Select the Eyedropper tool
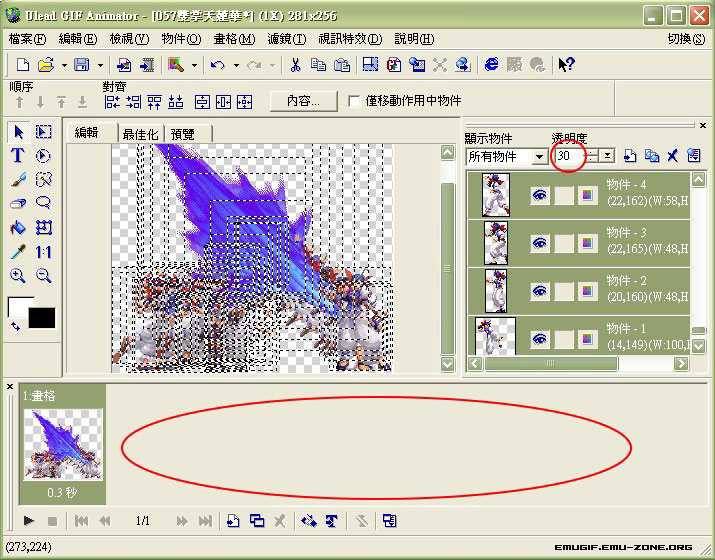This screenshot has height=560, width=715. (x=18, y=251)
